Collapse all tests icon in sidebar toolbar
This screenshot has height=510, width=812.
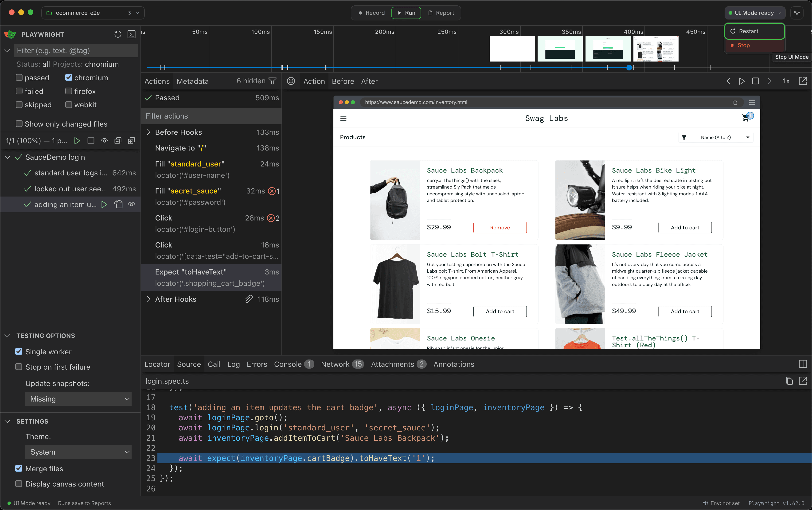pos(118,141)
